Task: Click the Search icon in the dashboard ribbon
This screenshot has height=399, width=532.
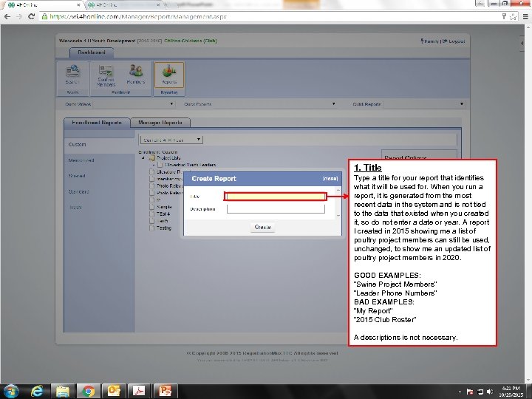Action: [72, 75]
